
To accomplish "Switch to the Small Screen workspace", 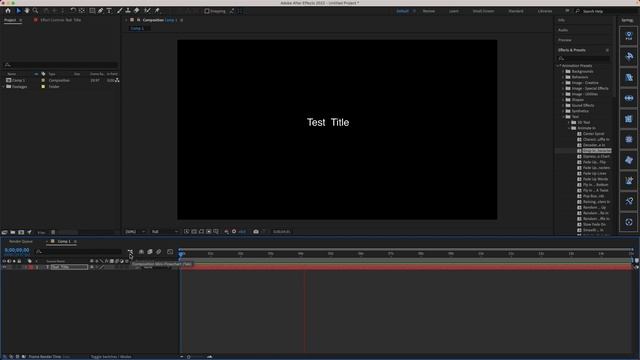I will point(483,11).
